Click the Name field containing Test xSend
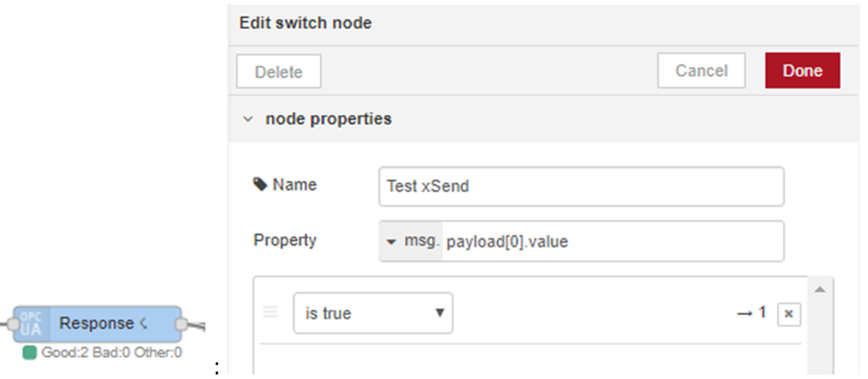868x379 pixels. (581, 187)
